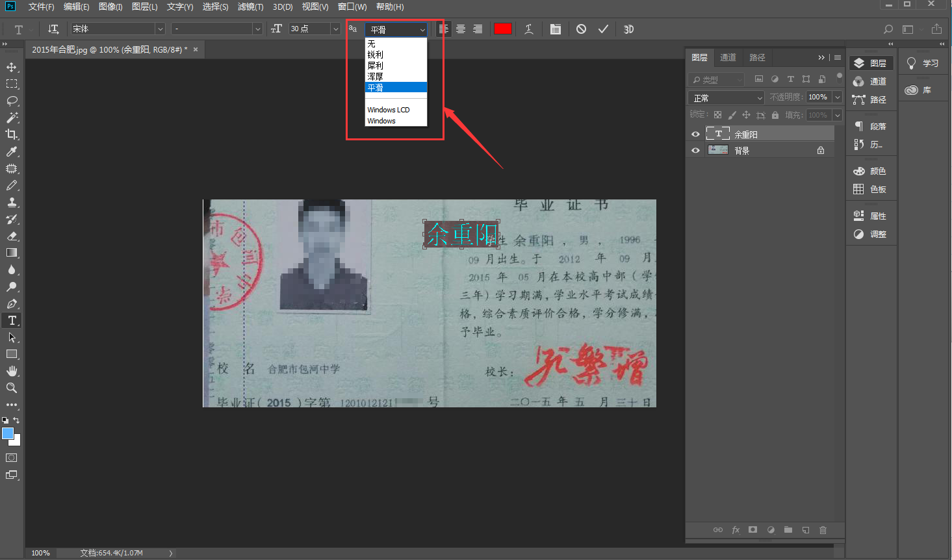Viewport: 952px width, 560px height.
Task: Select the Path Selection tool
Action: [x=12, y=337]
